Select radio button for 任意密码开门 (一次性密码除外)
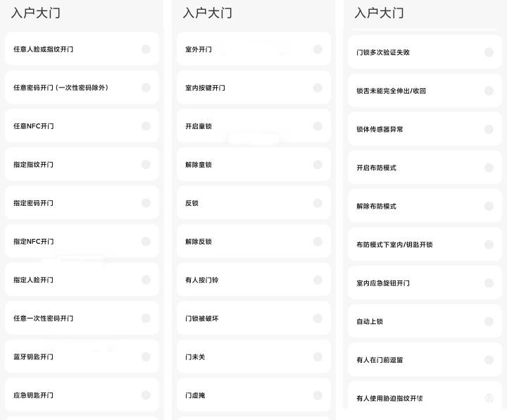 146,87
